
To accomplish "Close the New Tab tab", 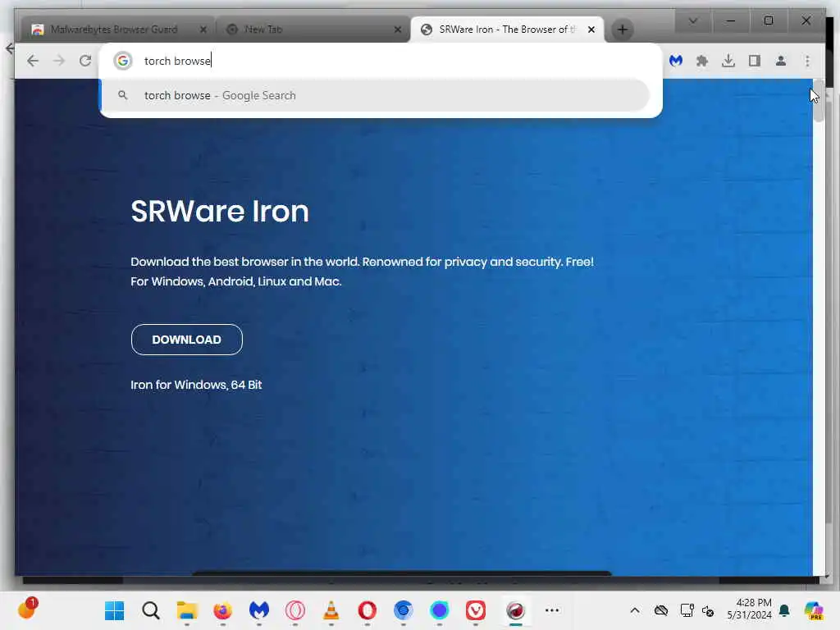I will click(398, 30).
